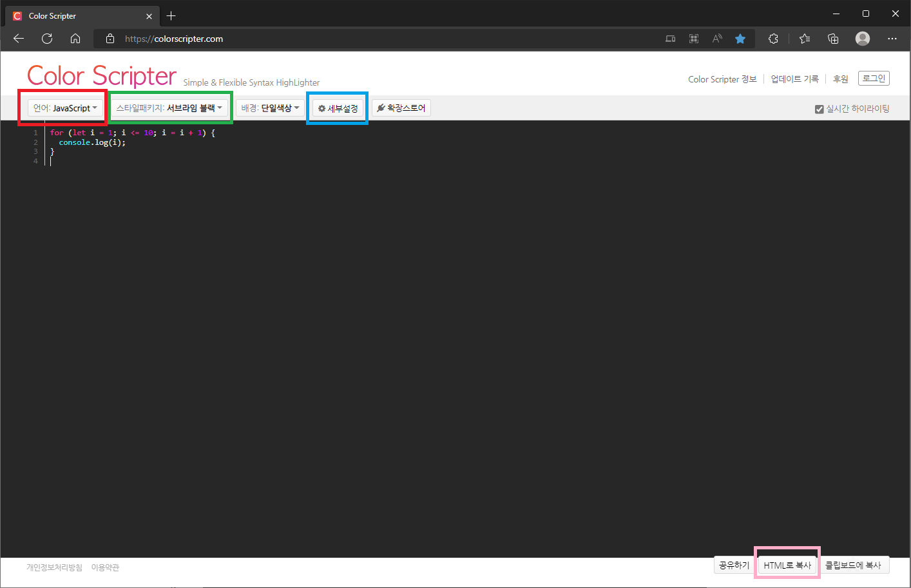The height and width of the screenshot is (588, 911).
Task: Open the browser profile avatar
Action: [863, 39]
